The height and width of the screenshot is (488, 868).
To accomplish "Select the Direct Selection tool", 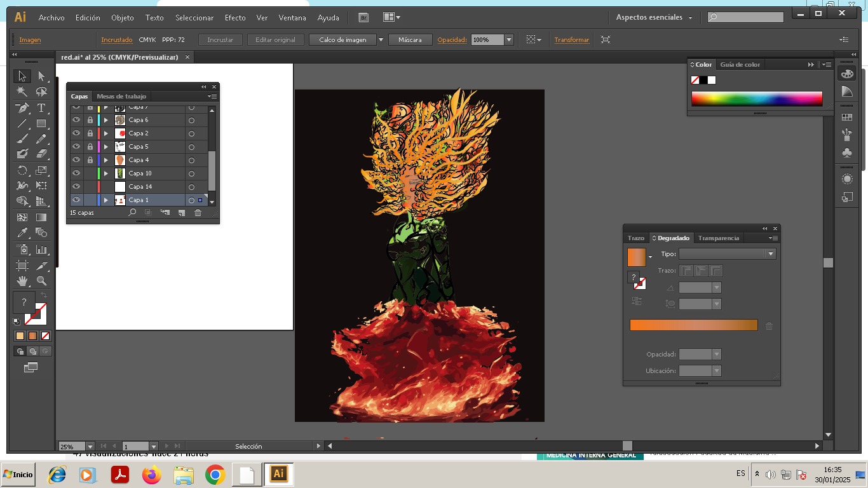I will (42, 76).
